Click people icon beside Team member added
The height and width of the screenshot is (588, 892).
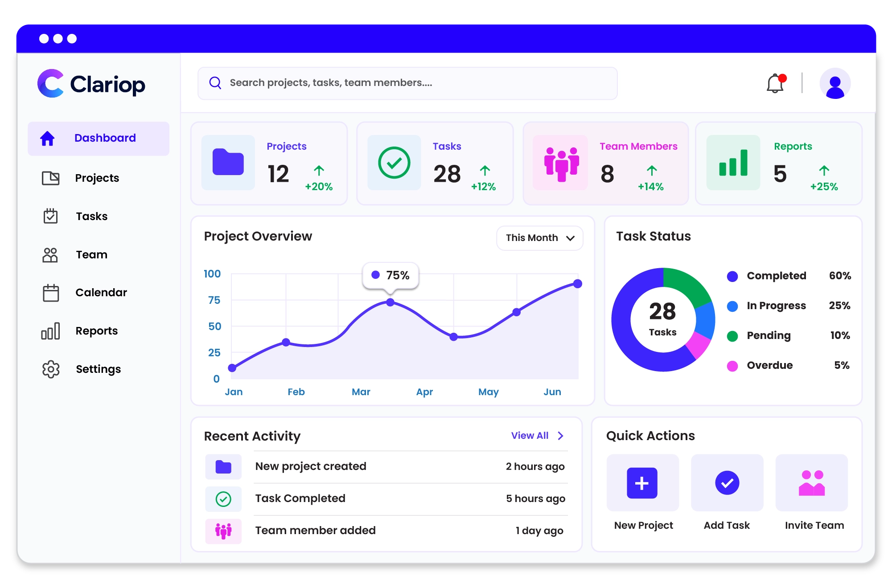click(223, 531)
